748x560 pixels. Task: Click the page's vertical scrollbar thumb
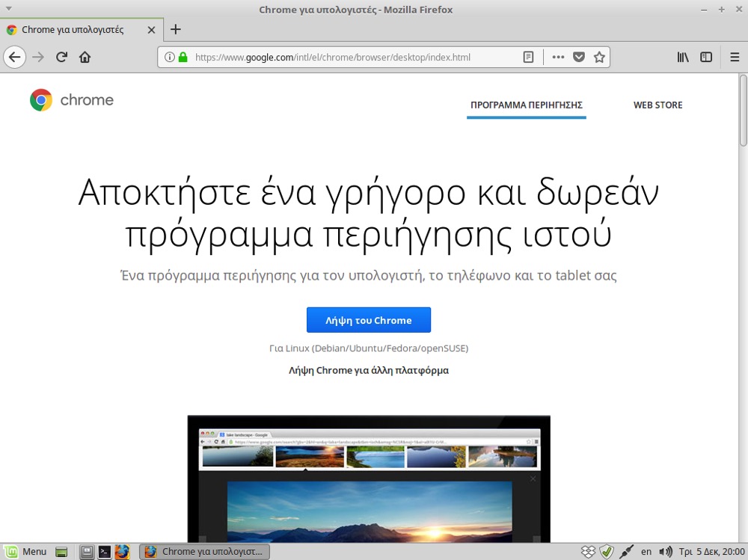[744, 110]
